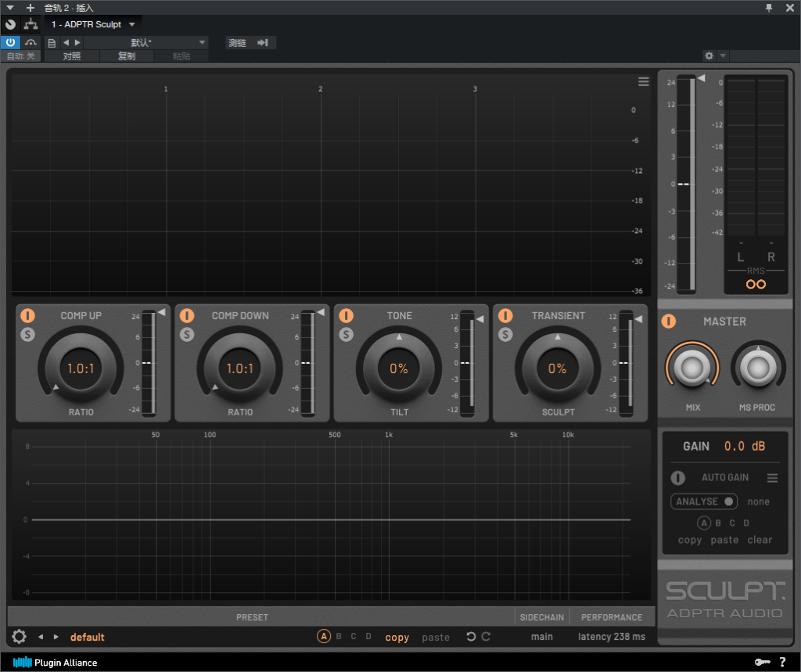This screenshot has width=801, height=672.
Task: Solo the COMP DOWN module
Action: [x=187, y=335]
